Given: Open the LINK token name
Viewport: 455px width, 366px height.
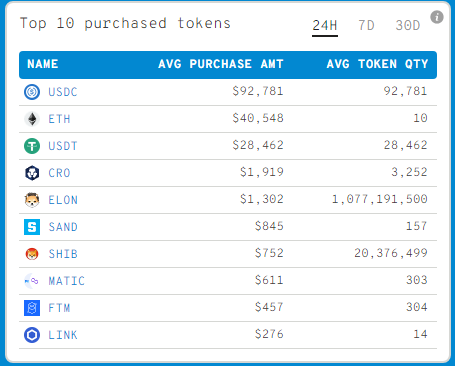Looking at the screenshot, I should (63, 335).
